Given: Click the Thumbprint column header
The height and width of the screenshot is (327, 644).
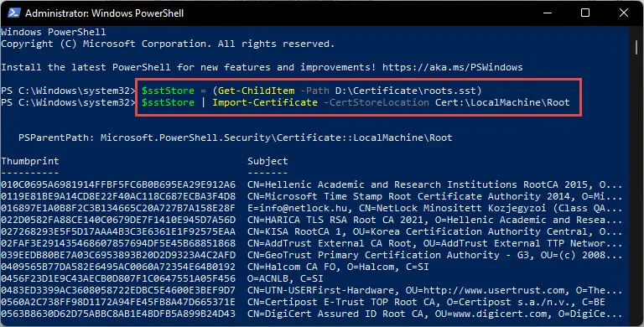Looking at the screenshot, I should (30, 161).
